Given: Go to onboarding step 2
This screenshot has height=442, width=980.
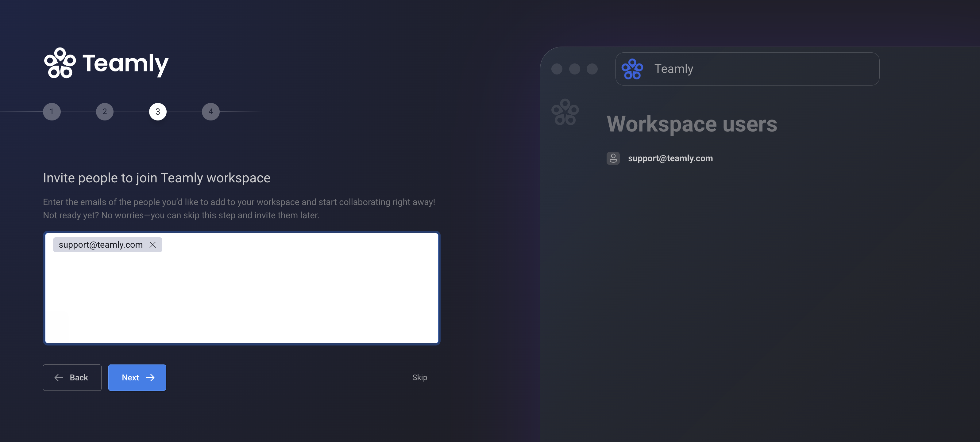Looking at the screenshot, I should pyautogui.click(x=105, y=112).
